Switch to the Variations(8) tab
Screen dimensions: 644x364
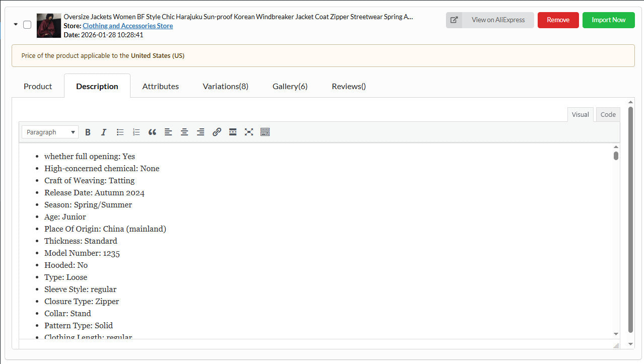pyautogui.click(x=225, y=86)
